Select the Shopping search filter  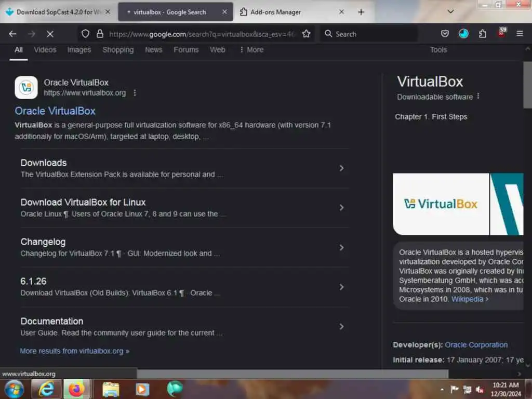click(x=118, y=50)
